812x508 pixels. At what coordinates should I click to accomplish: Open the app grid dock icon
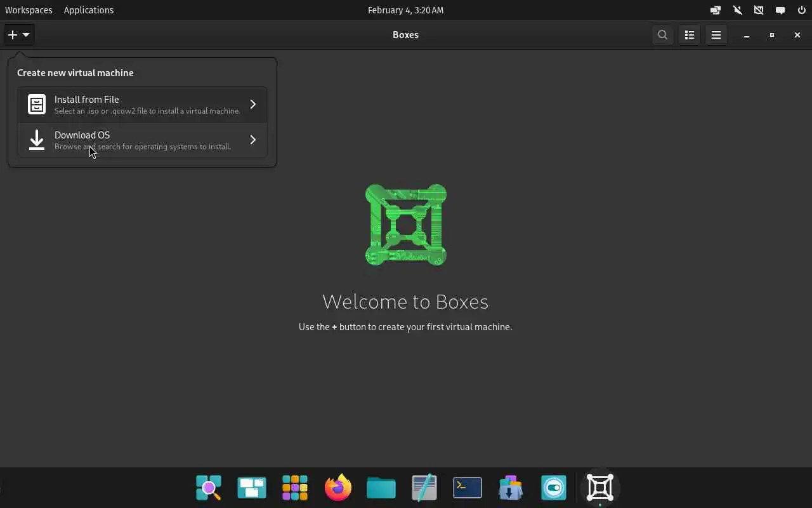295,488
